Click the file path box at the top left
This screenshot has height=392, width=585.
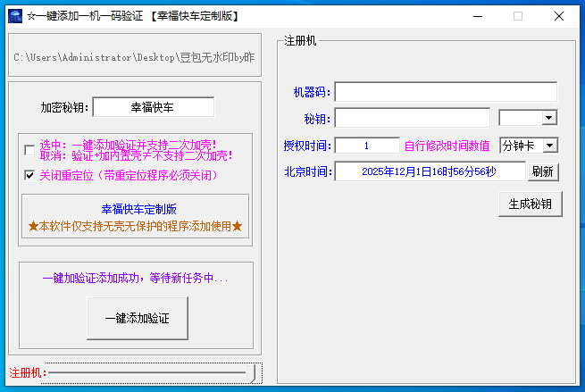135,57
